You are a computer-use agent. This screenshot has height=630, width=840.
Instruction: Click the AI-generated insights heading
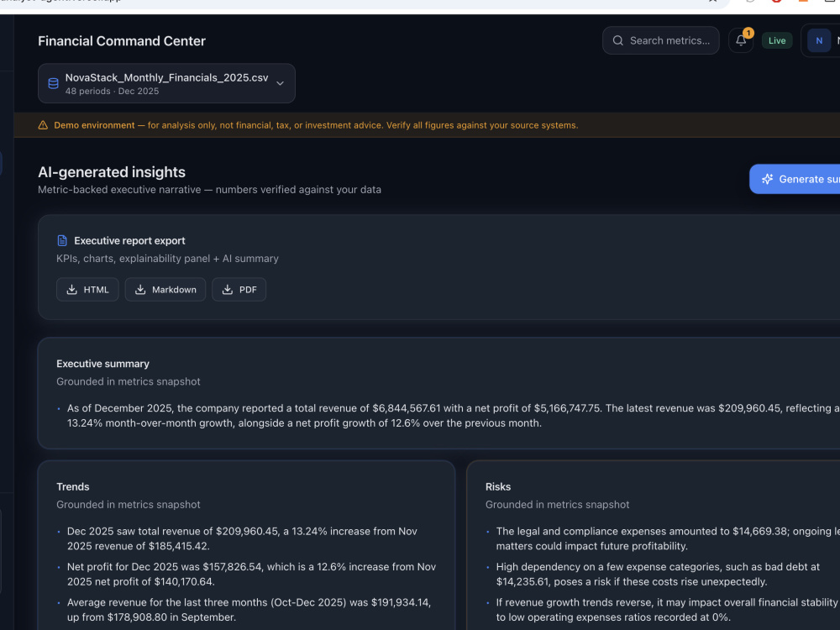pyautogui.click(x=112, y=172)
